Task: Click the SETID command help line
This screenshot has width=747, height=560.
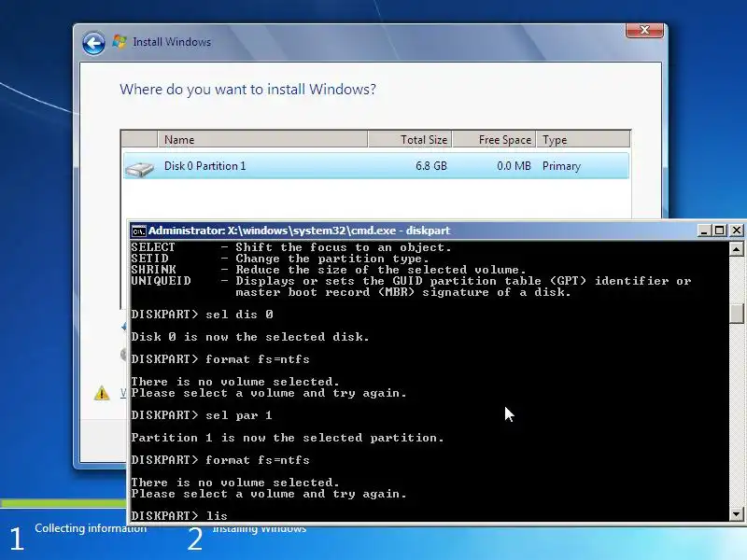Action: pos(280,259)
